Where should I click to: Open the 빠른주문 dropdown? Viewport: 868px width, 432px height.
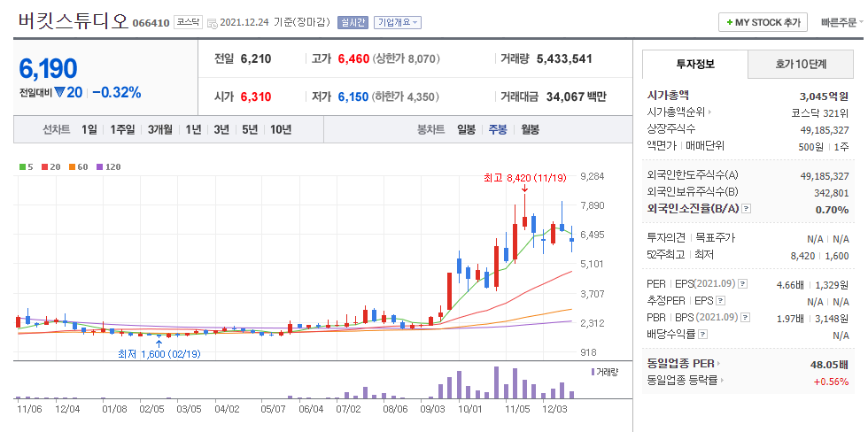click(x=842, y=23)
